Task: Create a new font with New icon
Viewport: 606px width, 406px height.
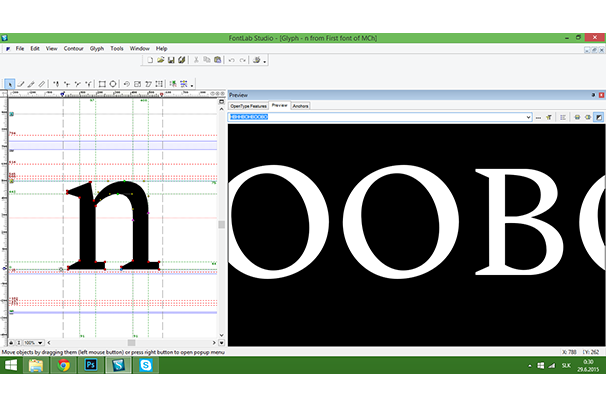Action: coord(149,60)
